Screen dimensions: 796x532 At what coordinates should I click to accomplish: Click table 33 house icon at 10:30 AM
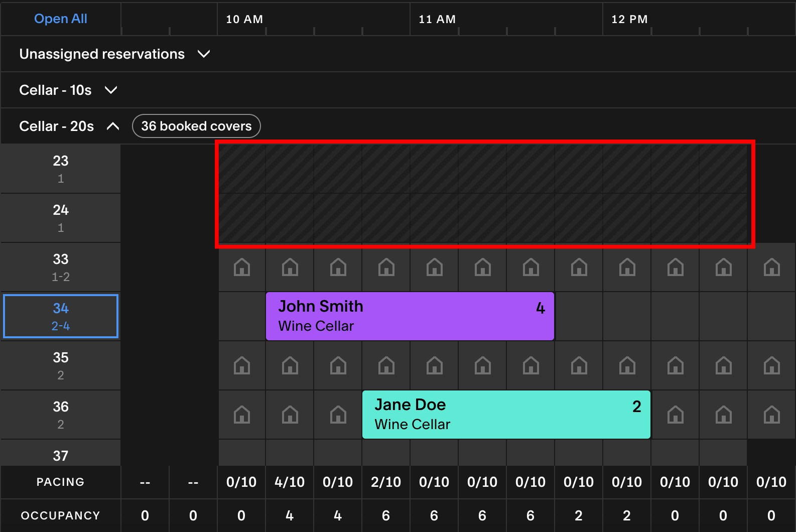[x=338, y=267]
